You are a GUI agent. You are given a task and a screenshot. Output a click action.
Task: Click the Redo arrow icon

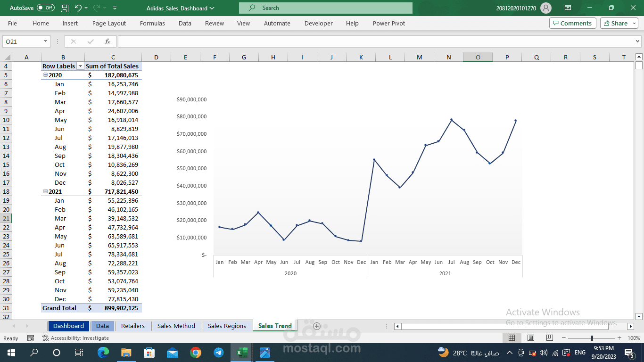[97, 8]
